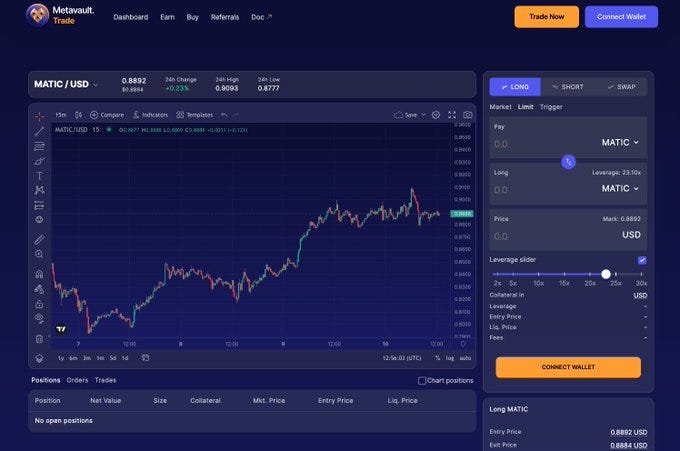The height and width of the screenshot is (451, 680).
Task: Select the ruler measure tool
Action: [39, 239]
